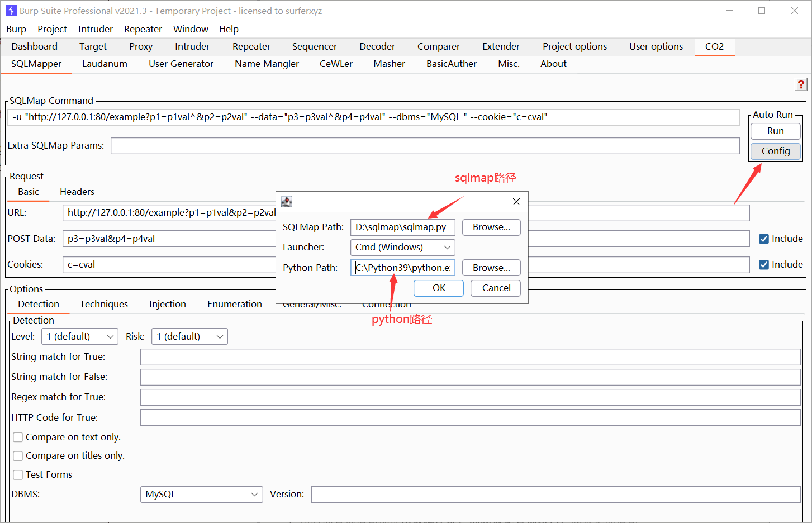The width and height of the screenshot is (812, 523).
Task: Click the red question mark help icon
Action: [801, 84]
